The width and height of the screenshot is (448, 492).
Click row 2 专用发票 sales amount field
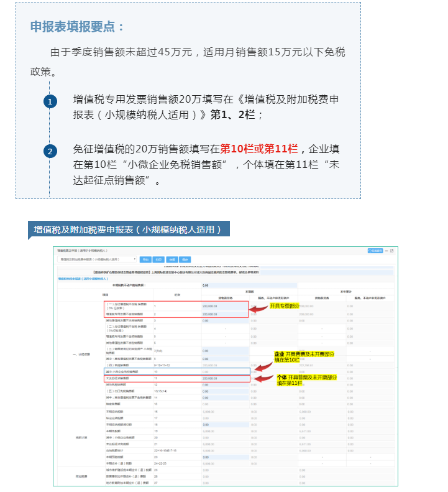click(225, 314)
